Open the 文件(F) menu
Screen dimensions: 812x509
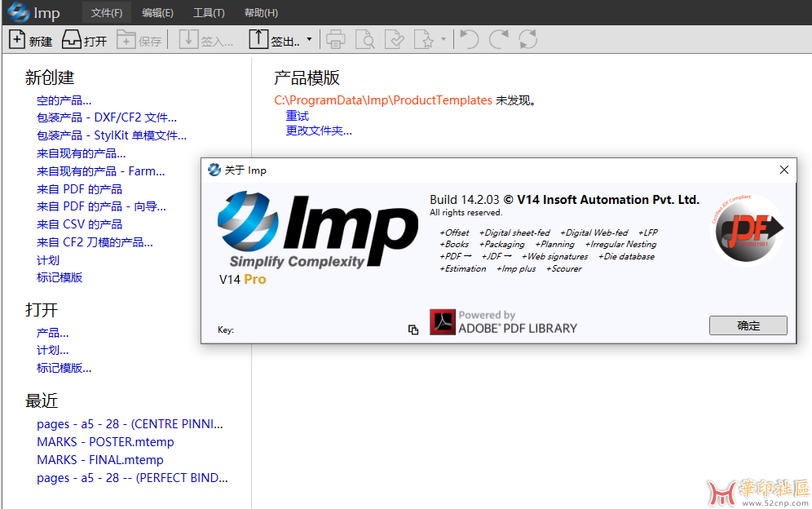point(107,12)
